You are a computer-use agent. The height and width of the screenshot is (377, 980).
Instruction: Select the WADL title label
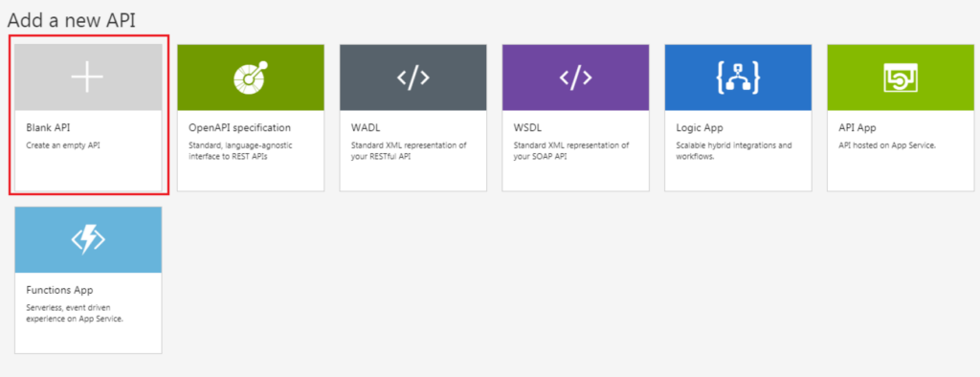click(366, 127)
